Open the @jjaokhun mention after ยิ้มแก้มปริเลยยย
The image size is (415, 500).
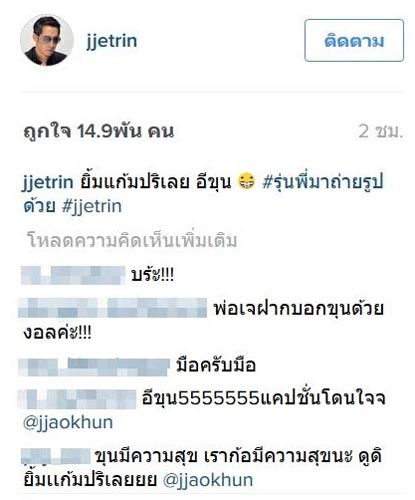pos(208,480)
